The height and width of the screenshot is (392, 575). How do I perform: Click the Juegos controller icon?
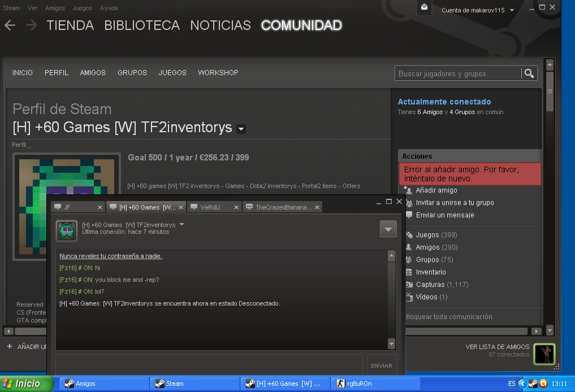pos(409,235)
